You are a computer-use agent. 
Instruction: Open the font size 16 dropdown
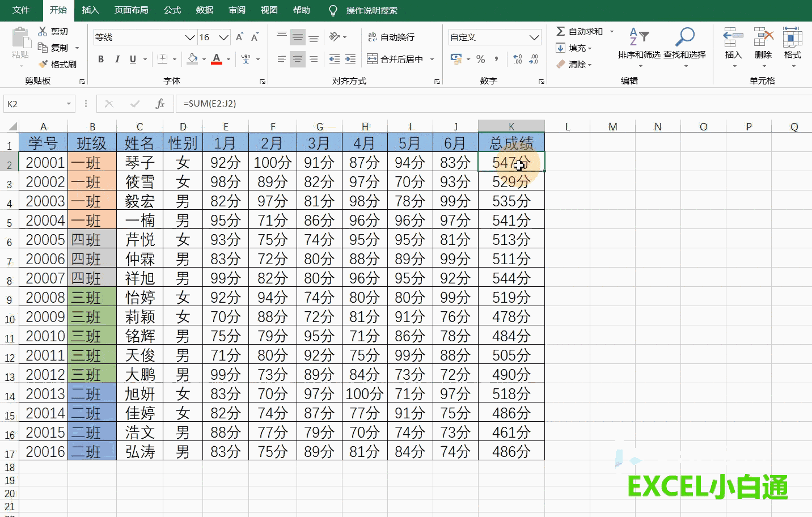pyautogui.click(x=223, y=37)
